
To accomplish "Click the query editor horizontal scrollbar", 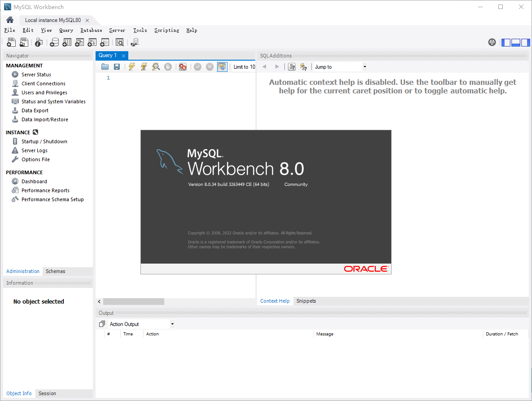I will 133,302.
